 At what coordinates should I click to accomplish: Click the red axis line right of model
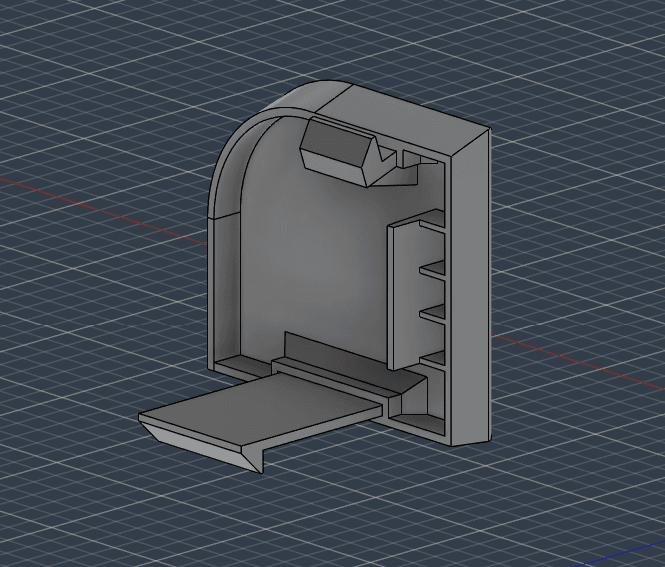tap(578, 362)
